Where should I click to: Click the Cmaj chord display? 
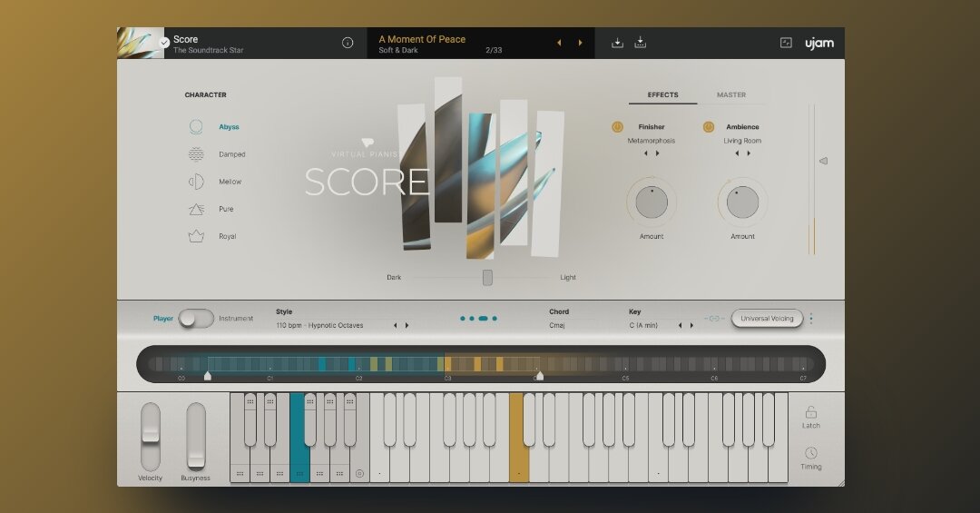click(x=557, y=325)
